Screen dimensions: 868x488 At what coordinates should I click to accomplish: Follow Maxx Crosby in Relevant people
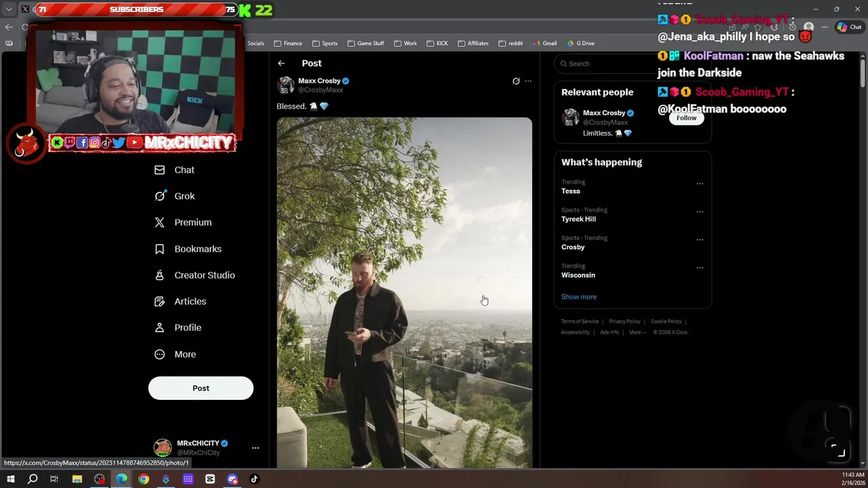coord(686,118)
